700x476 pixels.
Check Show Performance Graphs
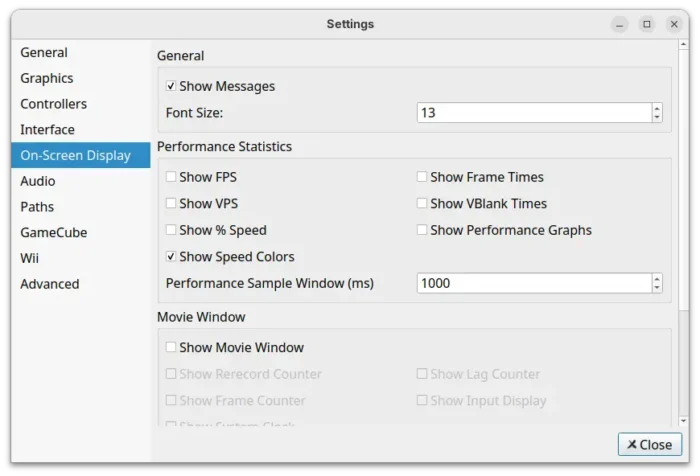(423, 230)
